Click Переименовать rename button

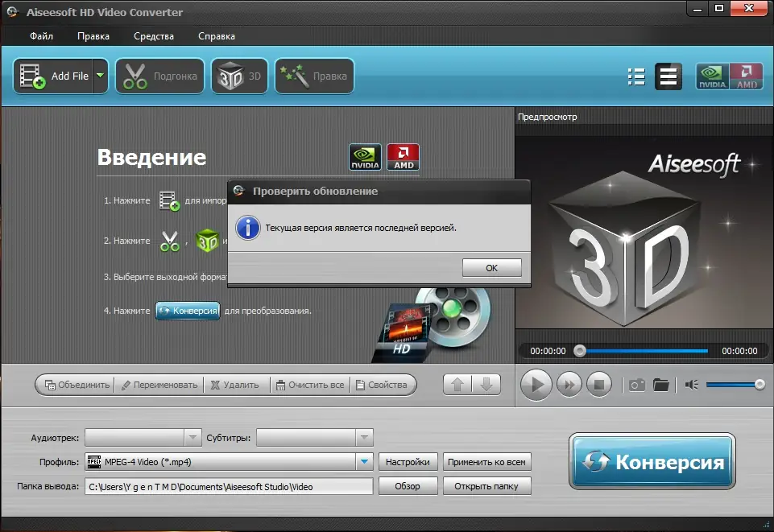point(159,385)
